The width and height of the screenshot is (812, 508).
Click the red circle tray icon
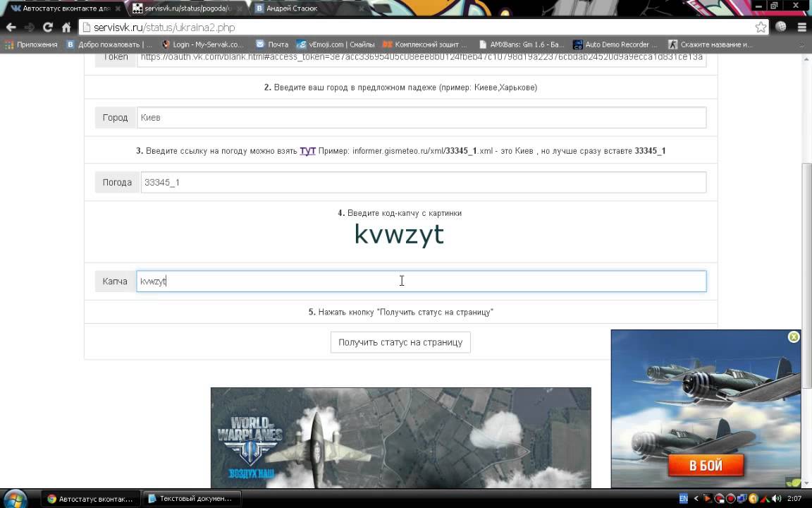pos(730,499)
